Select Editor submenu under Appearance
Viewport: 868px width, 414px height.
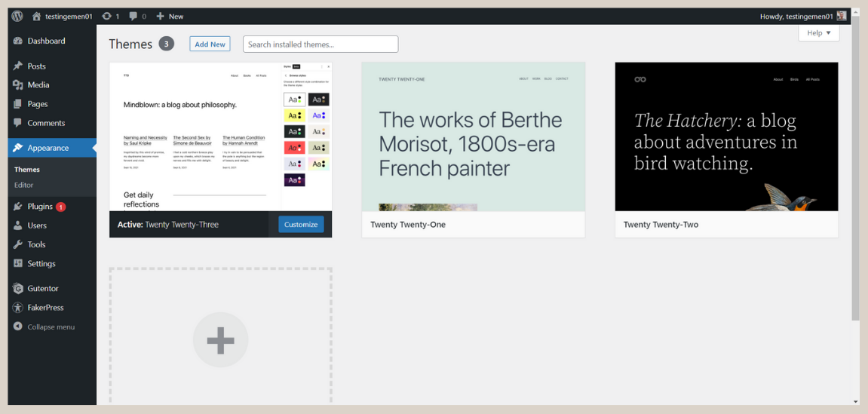24,185
